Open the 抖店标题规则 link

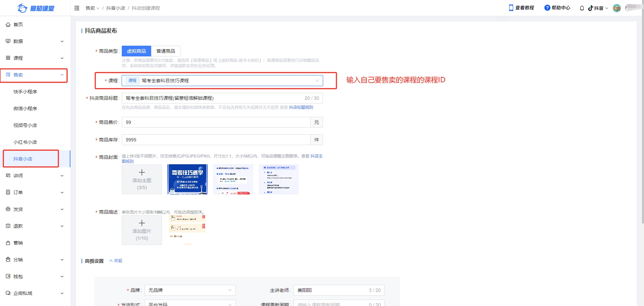point(301,107)
